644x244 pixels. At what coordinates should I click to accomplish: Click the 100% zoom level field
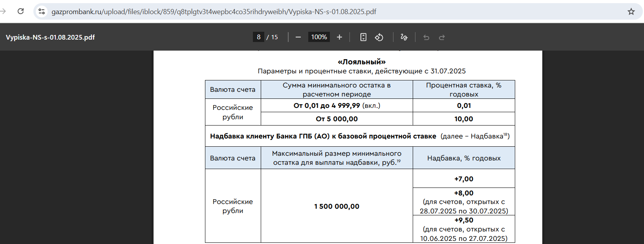pos(319,37)
